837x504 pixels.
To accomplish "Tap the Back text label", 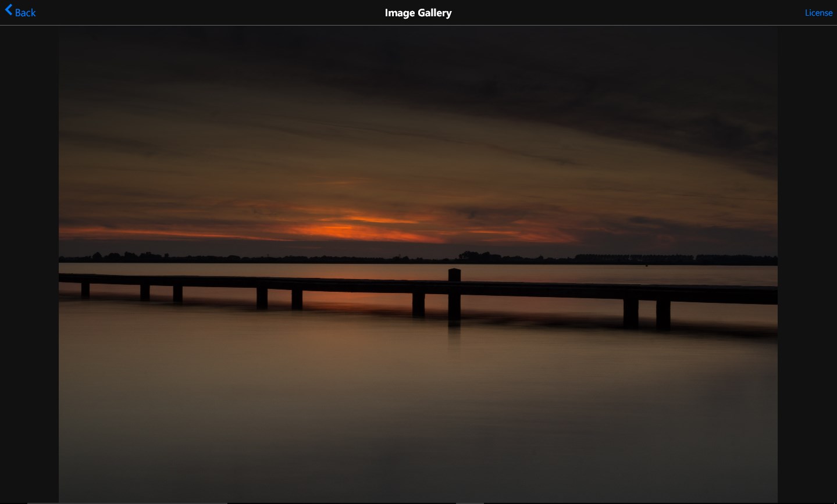I will 26,13.
